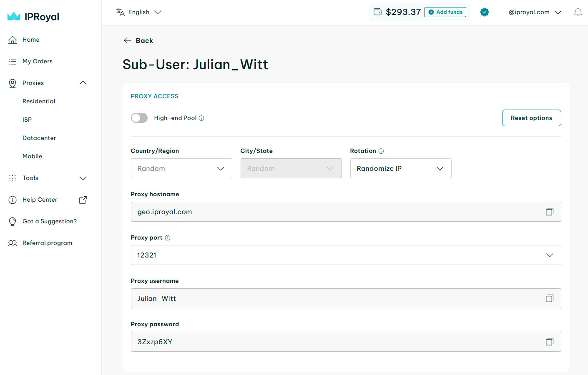The width and height of the screenshot is (588, 375).
Task: Select Datacenter proxies
Action: (x=39, y=138)
